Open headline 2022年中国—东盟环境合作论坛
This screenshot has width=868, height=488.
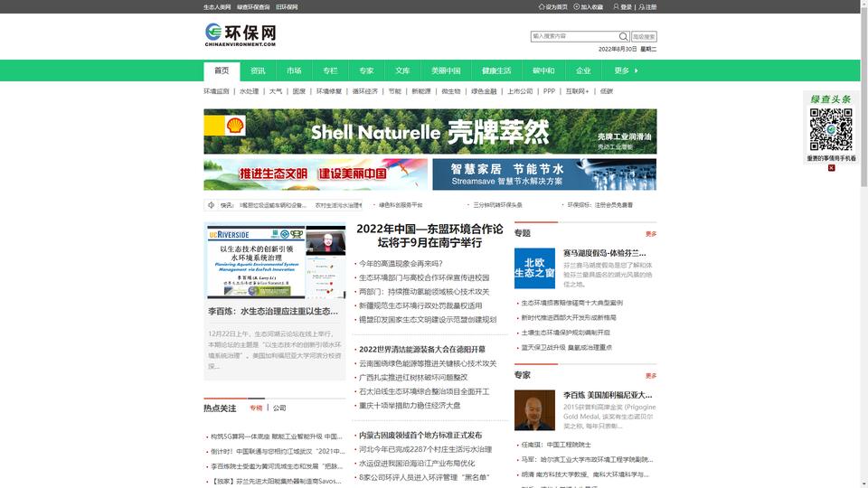[429, 236]
